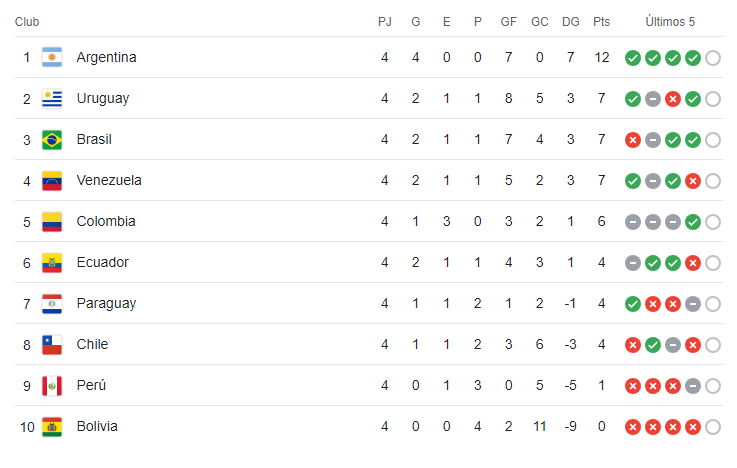
Task: Click Argentina's empty upcoming match circle
Action: [713, 58]
